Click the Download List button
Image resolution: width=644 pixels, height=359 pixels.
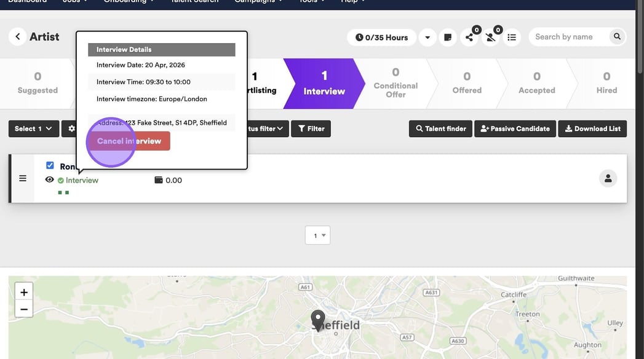(x=593, y=128)
